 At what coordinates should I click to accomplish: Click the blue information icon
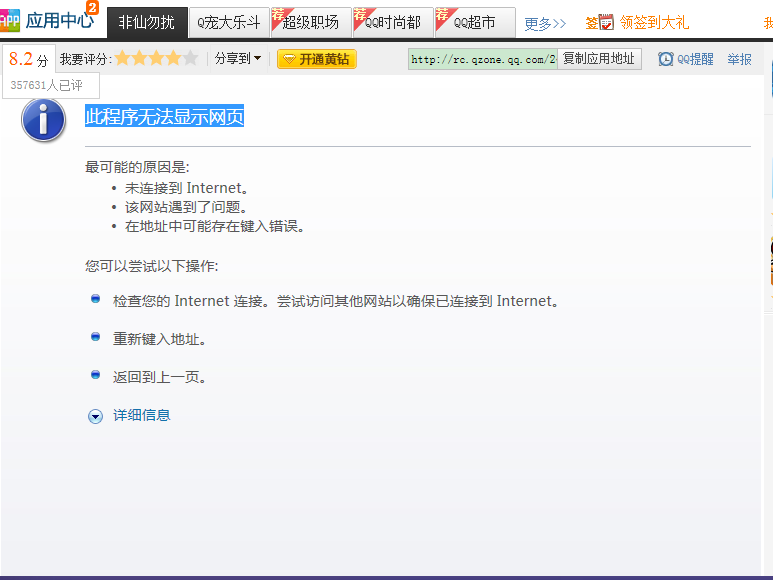pos(43,120)
